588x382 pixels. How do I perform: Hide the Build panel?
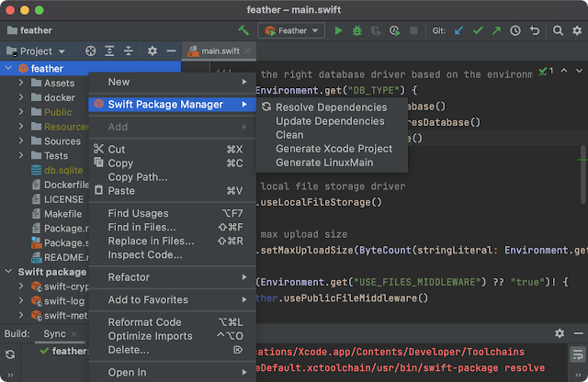pos(578,333)
